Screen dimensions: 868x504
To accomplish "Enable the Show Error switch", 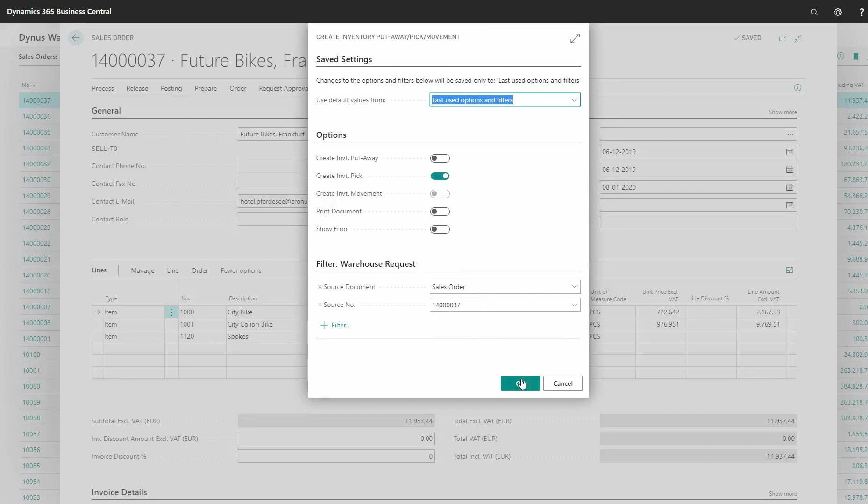I will click(440, 229).
